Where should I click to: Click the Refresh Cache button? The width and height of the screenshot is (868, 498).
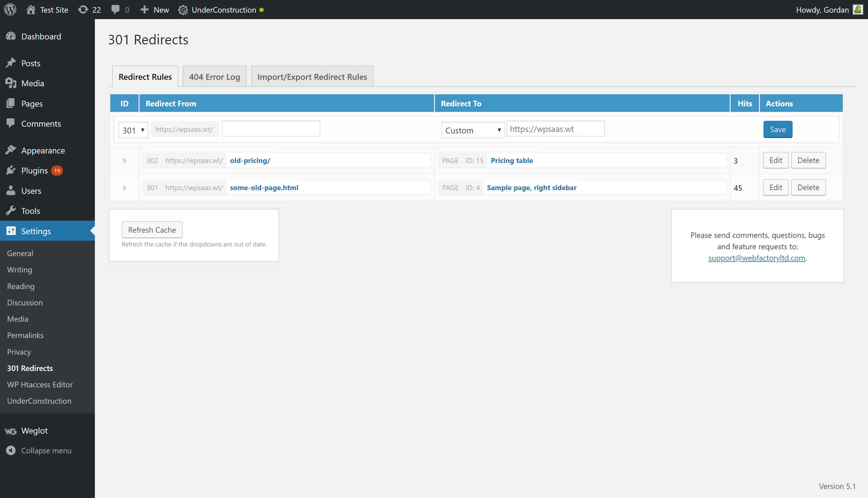click(x=152, y=230)
